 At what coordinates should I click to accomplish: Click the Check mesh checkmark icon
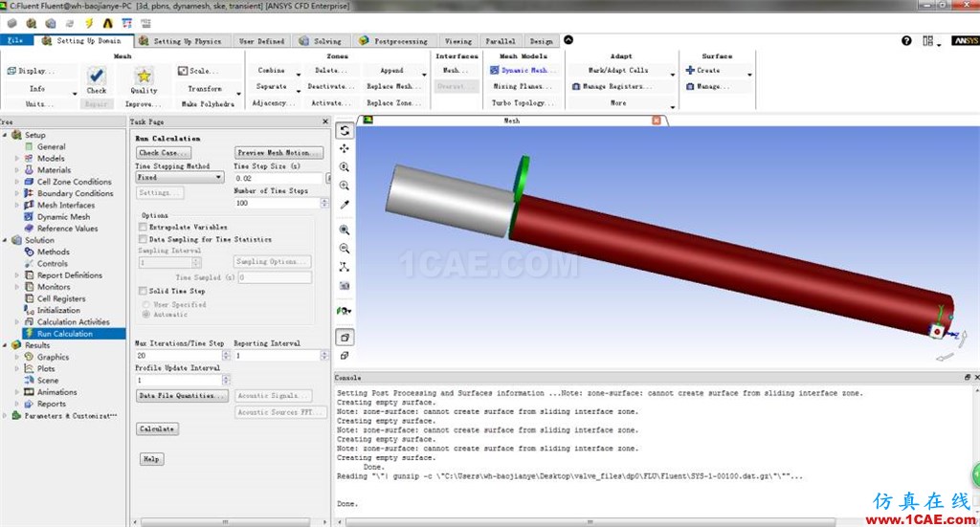pos(97,76)
